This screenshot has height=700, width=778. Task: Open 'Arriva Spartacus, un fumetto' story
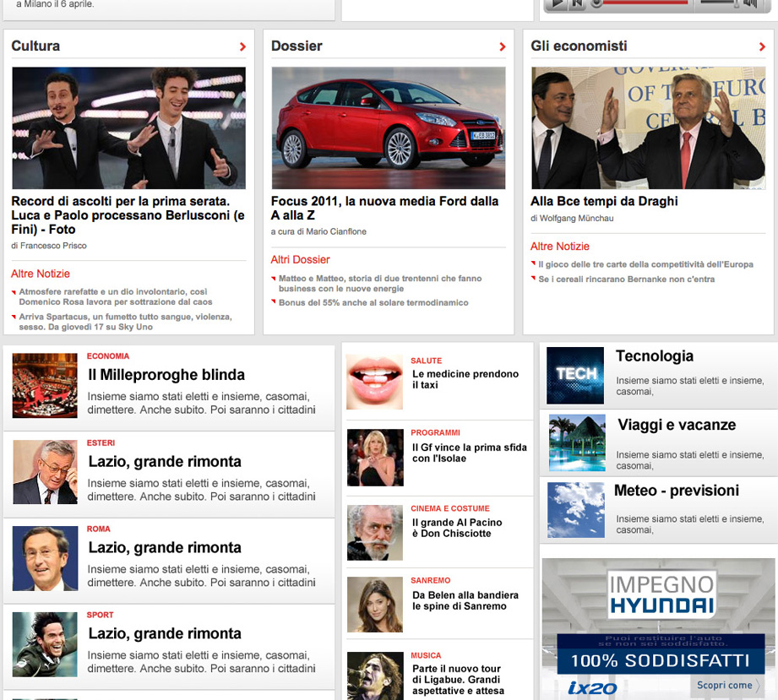pyautogui.click(x=126, y=322)
